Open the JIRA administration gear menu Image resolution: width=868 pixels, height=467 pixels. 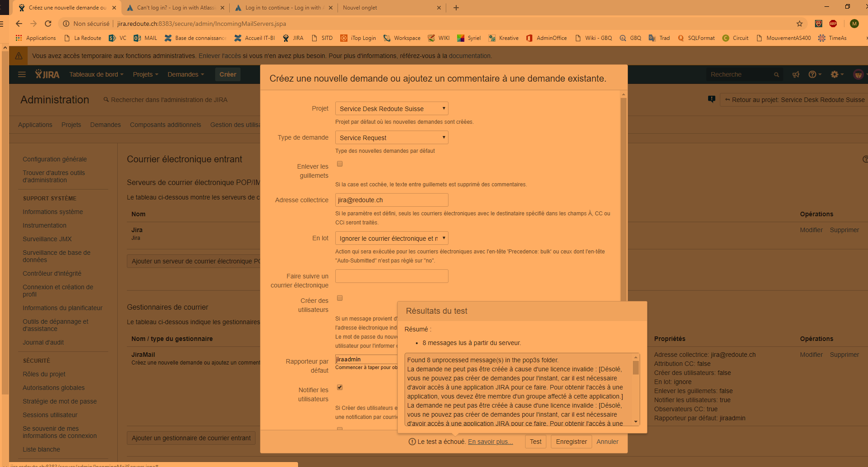point(837,74)
